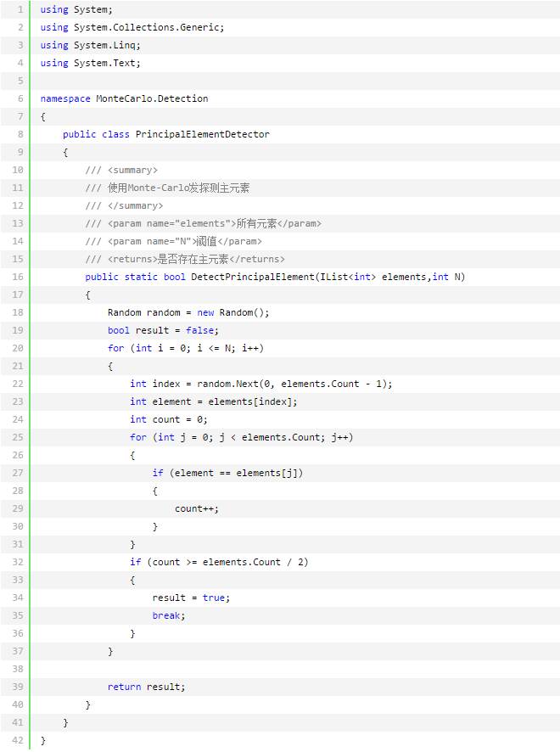Viewport: 560px width, 752px height.
Task: Click 'return result;' statement
Action: pos(146,687)
